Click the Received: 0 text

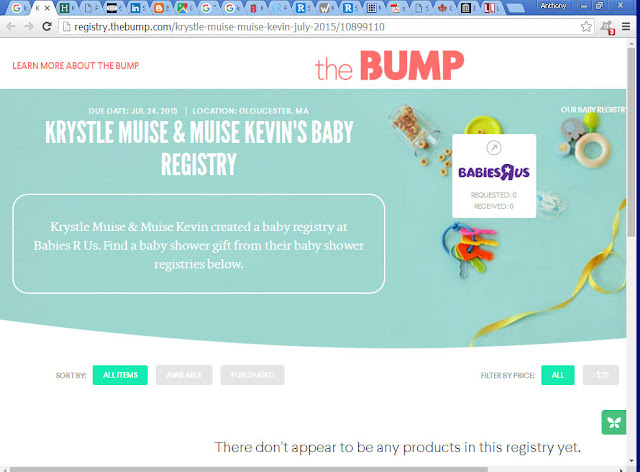pos(493,206)
